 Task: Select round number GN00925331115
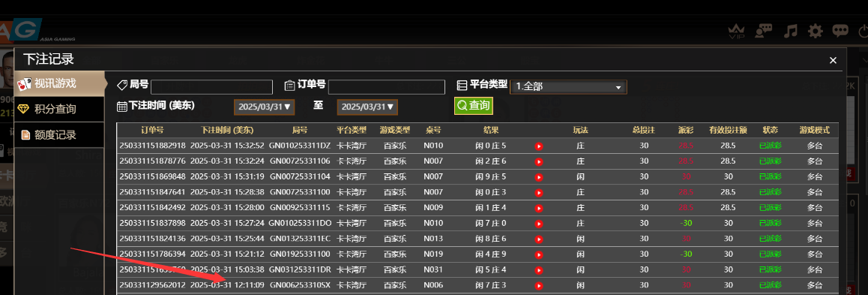click(300, 208)
